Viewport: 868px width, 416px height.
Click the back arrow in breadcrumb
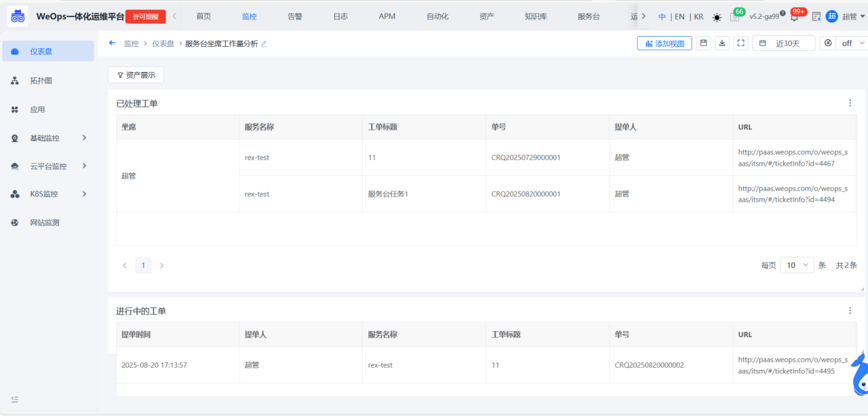(113, 43)
